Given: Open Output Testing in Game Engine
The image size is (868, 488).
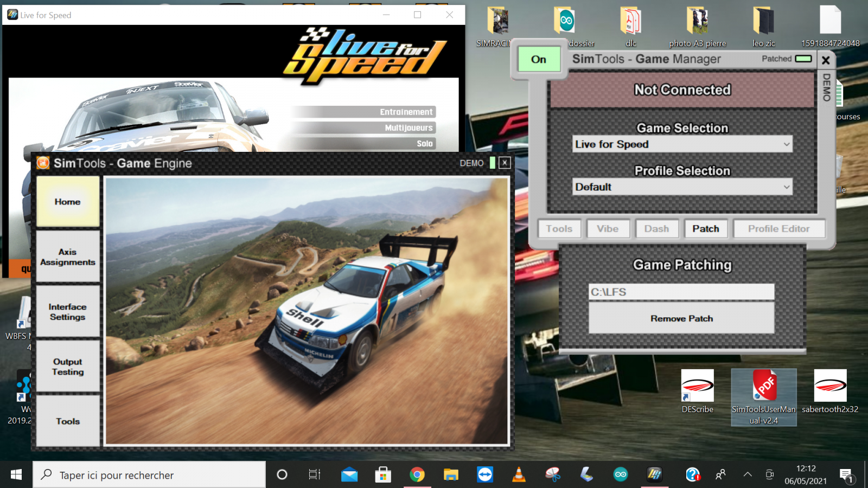Looking at the screenshot, I should click(68, 367).
